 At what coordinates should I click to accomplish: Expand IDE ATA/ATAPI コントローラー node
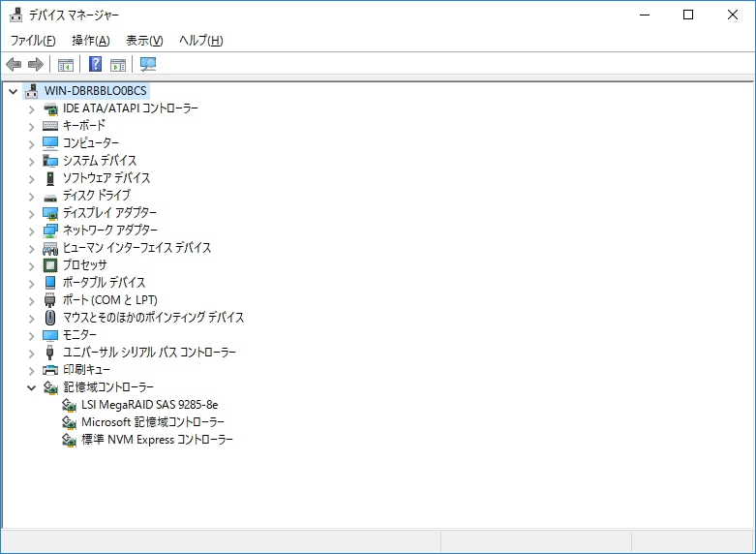click(31, 109)
